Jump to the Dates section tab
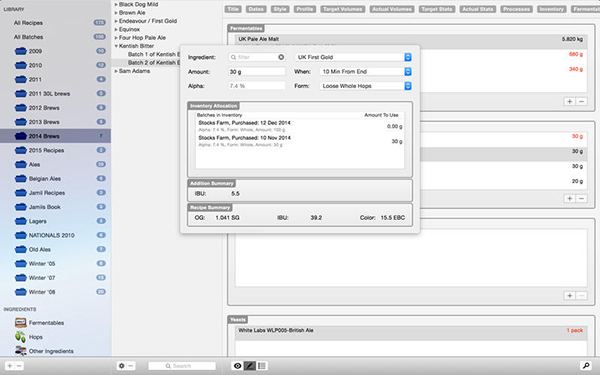600x375 pixels. (256, 9)
